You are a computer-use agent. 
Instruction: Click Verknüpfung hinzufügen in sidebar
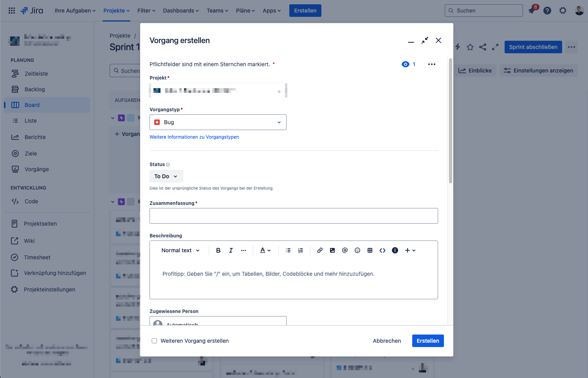47,273
